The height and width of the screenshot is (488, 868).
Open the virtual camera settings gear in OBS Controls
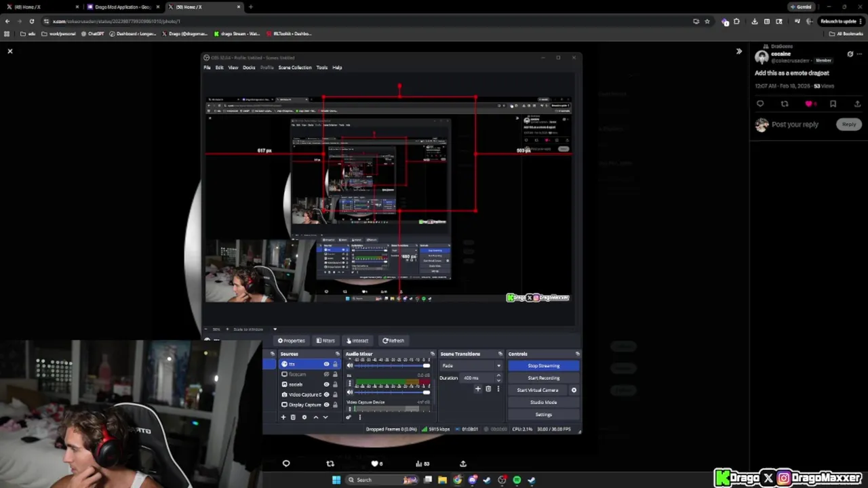[574, 390]
